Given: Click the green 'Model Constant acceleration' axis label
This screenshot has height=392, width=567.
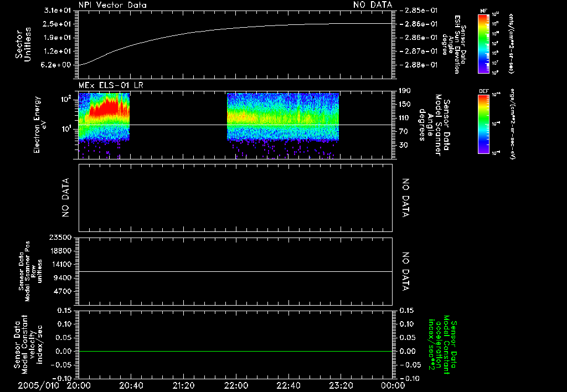Looking at the screenshot, I should pos(442,344).
